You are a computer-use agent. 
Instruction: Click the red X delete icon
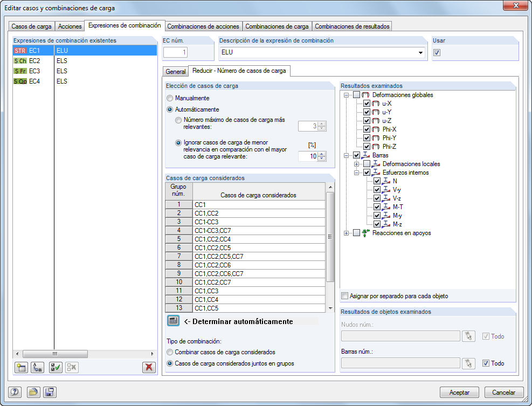coord(149,367)
